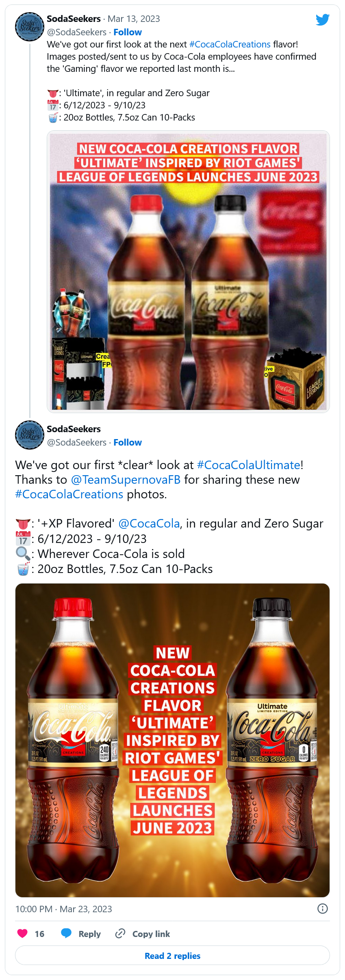The height and width of the screenshot is (980, 345).
Task: Click the #CocaColaCreations hashtag in the second tweet
Action: tap(69, 494)
